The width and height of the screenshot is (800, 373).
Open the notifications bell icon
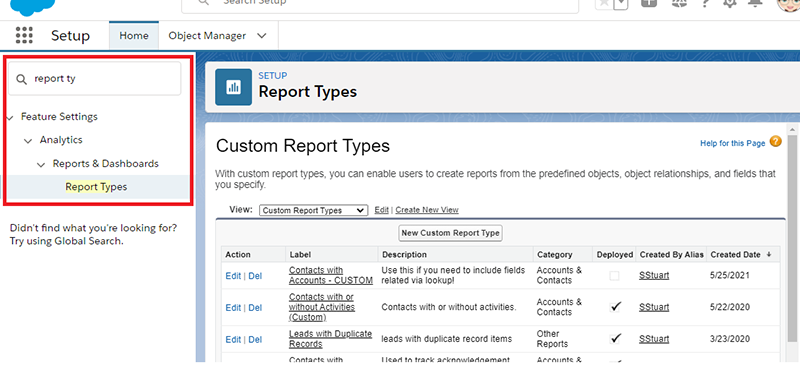click(x=756, y=3)
